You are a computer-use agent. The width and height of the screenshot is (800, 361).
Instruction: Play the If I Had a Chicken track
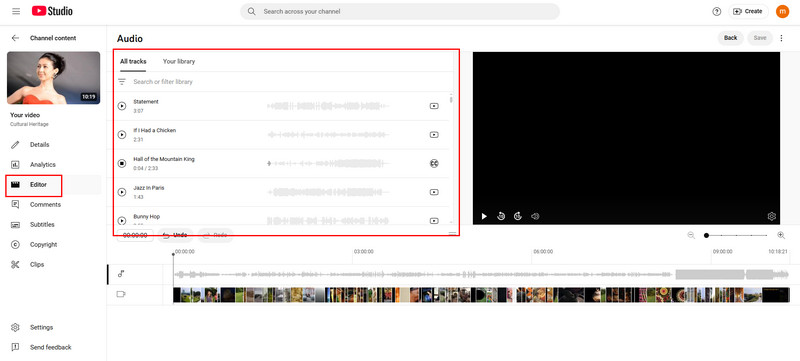click(122, 135)
